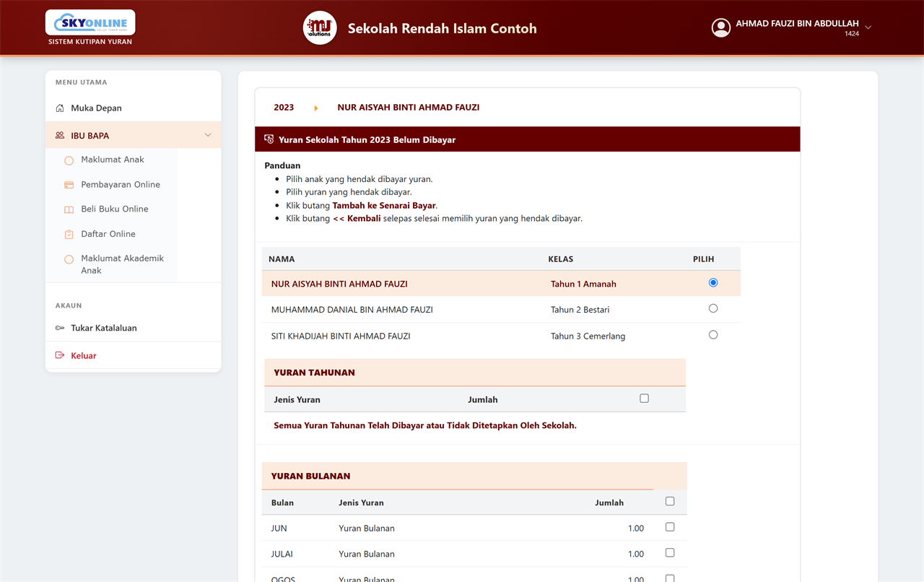Click the Keluar logout icon
The height and width of the screenshot is (582, 924).
[x=60, y=355]
